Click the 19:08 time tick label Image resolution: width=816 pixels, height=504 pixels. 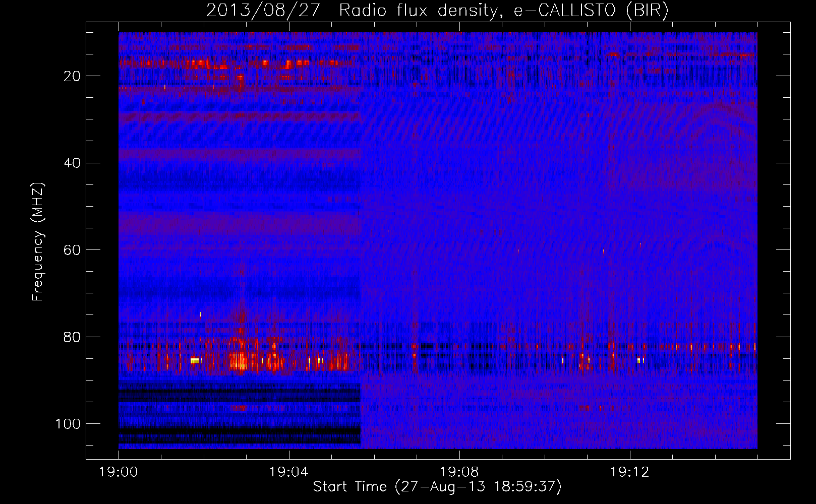pos(459,472)
